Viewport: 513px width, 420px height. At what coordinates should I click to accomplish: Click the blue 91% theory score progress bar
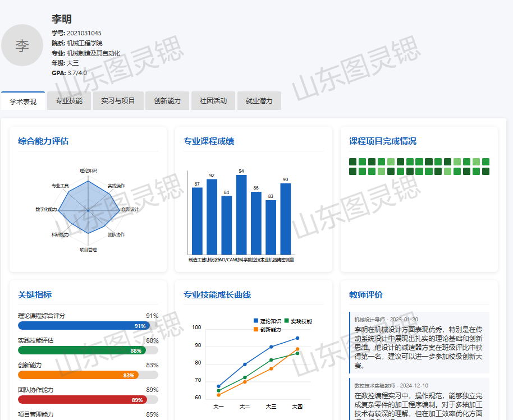tap(84, 326)
